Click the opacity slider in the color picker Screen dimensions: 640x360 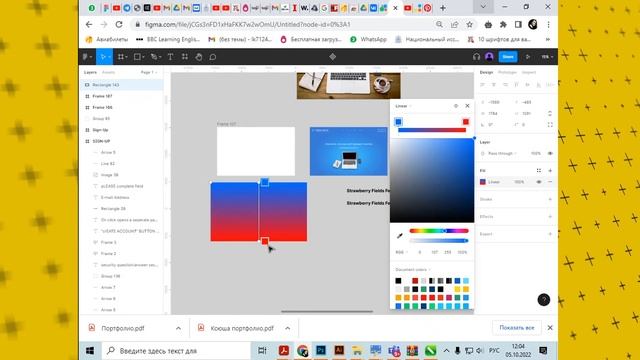pyautogui.click(x=439, y=241)
